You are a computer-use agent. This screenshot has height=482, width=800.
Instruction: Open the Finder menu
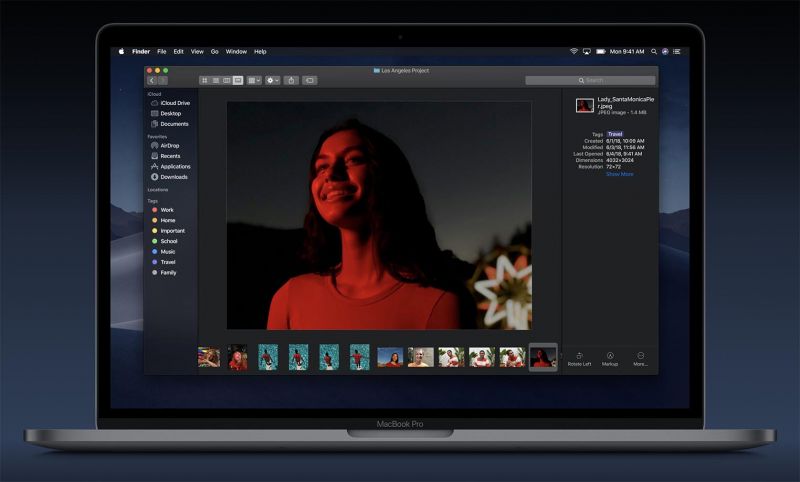click(x=141, y=52)
